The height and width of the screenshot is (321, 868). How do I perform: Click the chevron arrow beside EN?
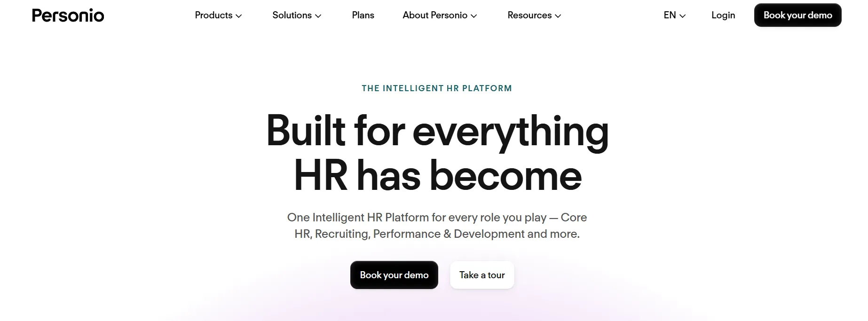tap(683, 16)
